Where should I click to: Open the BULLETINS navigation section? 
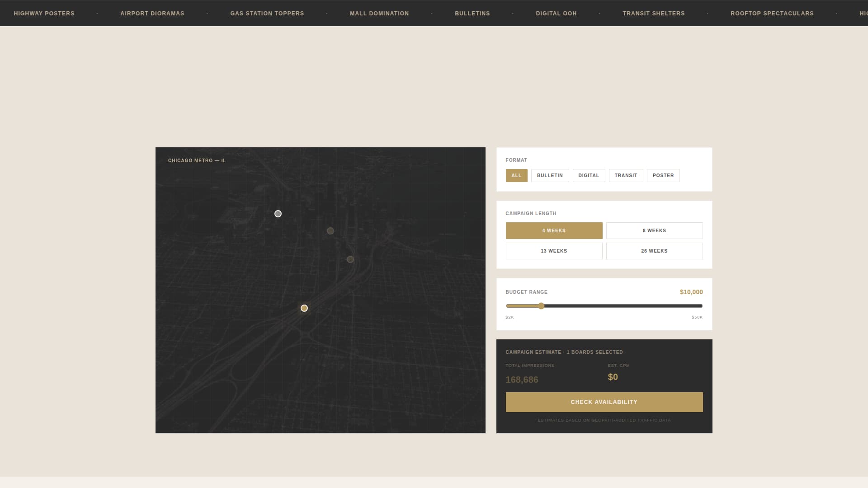(472, 13)
